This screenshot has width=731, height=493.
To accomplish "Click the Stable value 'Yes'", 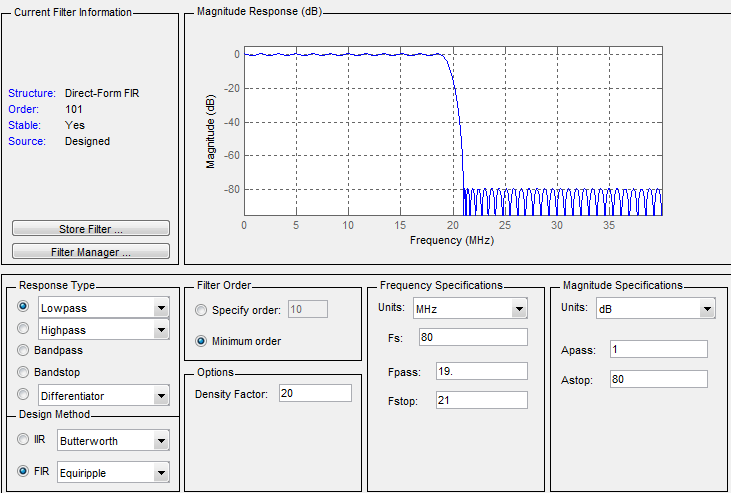I will click(75, 125).
